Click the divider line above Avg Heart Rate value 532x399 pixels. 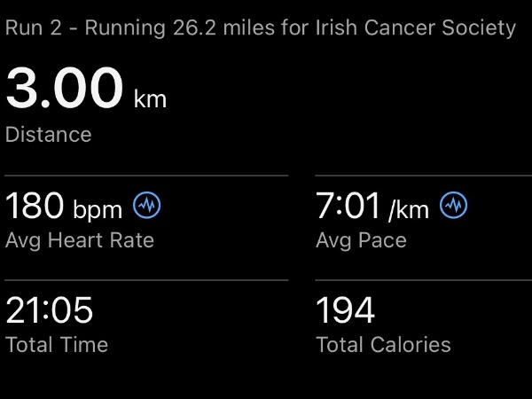(146, 176)
